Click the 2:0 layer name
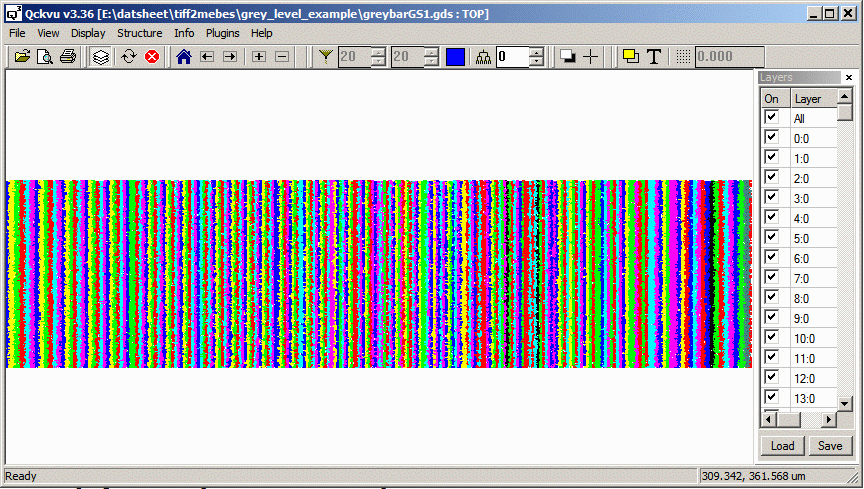864x489 pixels. tap(801, 179)
